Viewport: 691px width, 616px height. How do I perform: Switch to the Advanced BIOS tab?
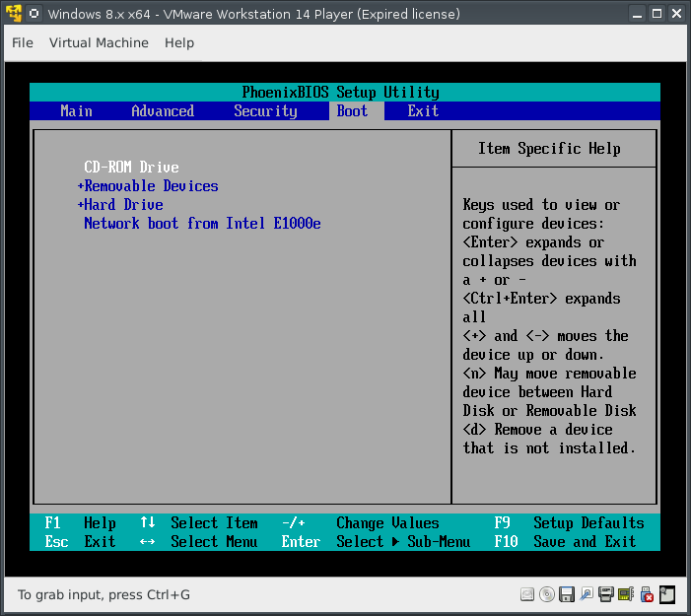point(163,111)
